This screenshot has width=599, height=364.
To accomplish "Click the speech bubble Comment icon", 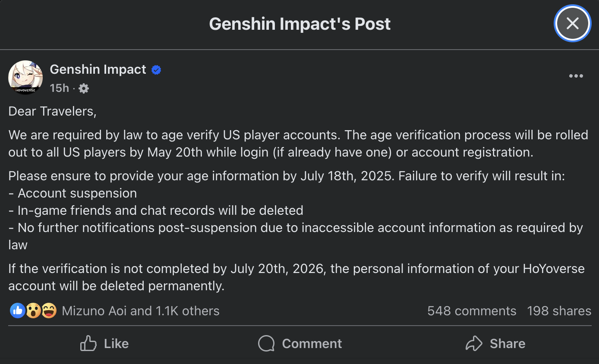I will (x=266, y=344).
